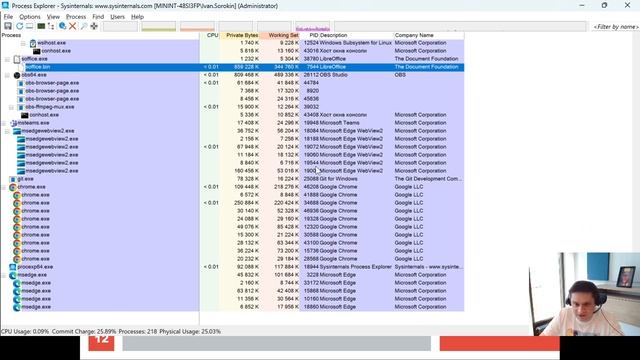Open the Options menu

30,17
